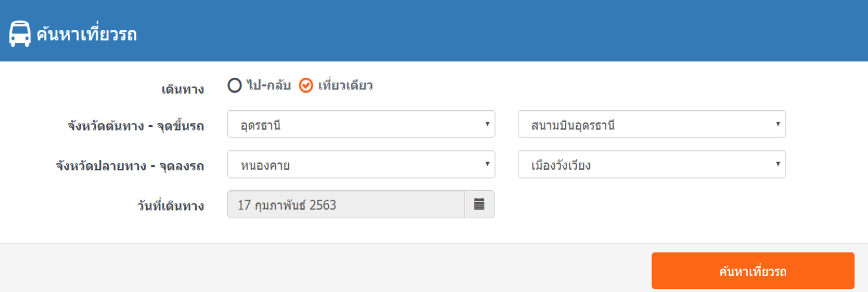The width and height of the screenshot is (868, 292).
Task: Click the white bus icon in header
Action: (19, 34)
